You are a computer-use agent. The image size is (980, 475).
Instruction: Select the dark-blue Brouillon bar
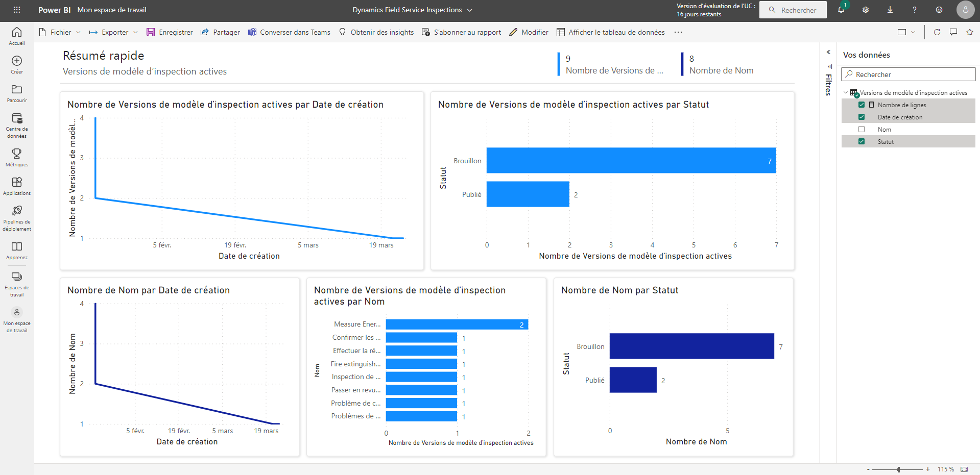coord(692,346)
